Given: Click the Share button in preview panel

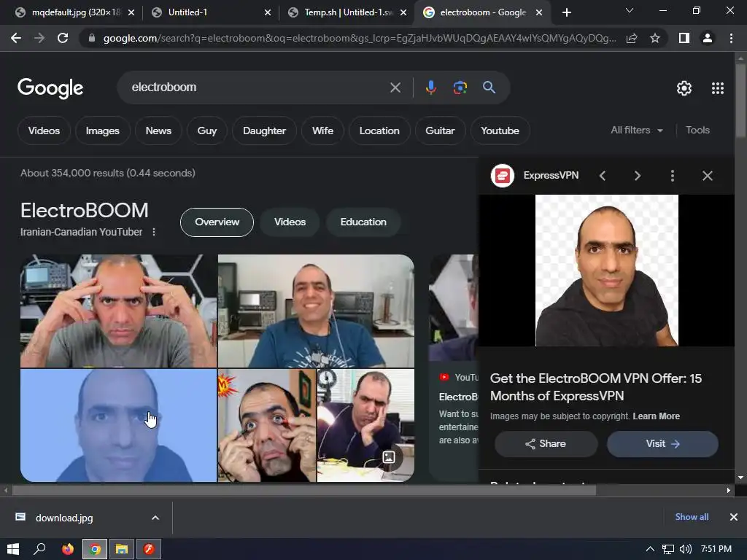Looking at the screenshot, I should point(546,444).
